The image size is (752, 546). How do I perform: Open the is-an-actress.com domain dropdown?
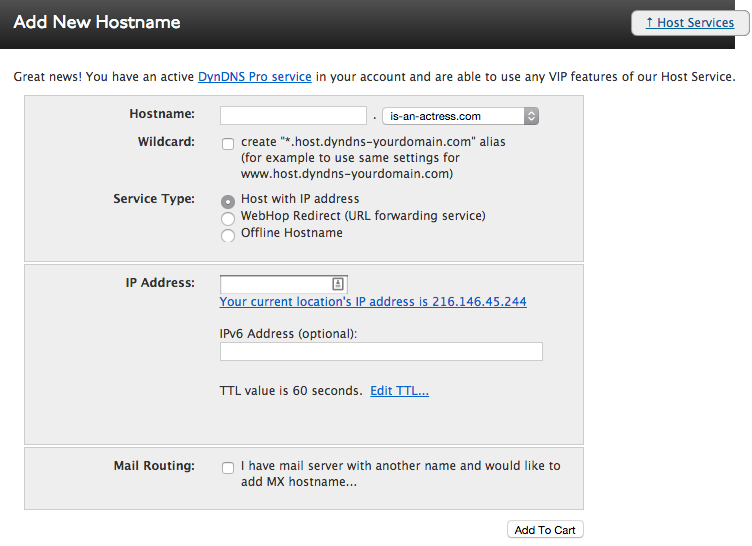point(460,116)
